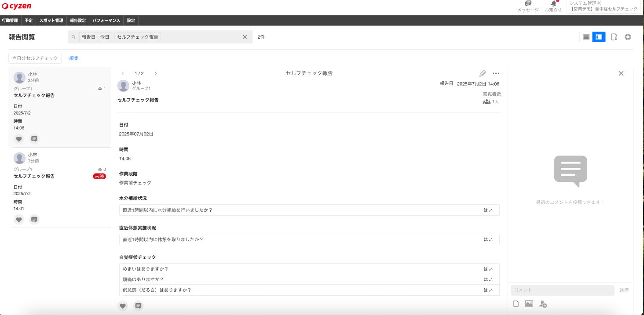The height and width of the screenshot is (315, 644).
Task: Click the 閲覧者数 viewers group icon
Action: click(x=487, y=101)
